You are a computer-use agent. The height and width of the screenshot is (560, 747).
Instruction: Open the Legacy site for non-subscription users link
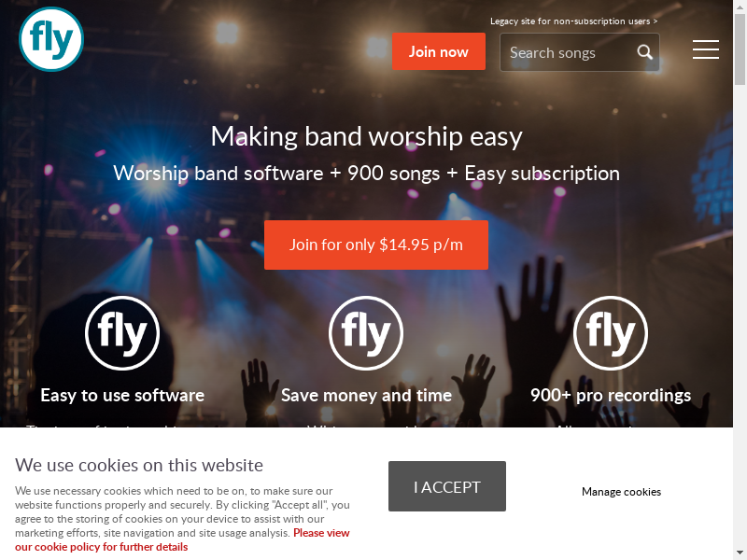pos(573,21)
